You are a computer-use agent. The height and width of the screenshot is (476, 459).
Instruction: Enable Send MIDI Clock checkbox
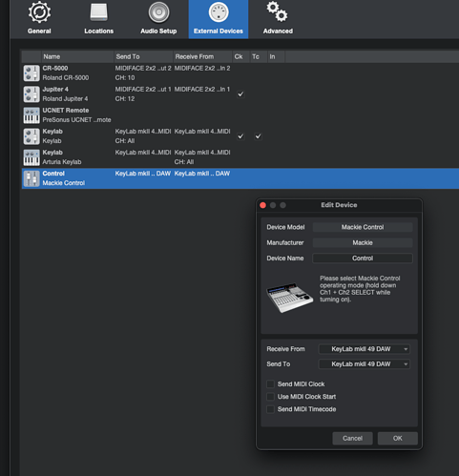tap(270, 384)
